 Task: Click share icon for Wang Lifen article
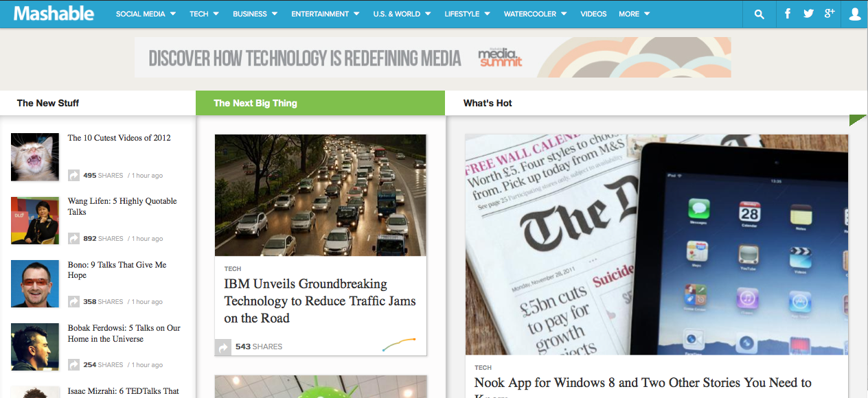pos(73,239)
